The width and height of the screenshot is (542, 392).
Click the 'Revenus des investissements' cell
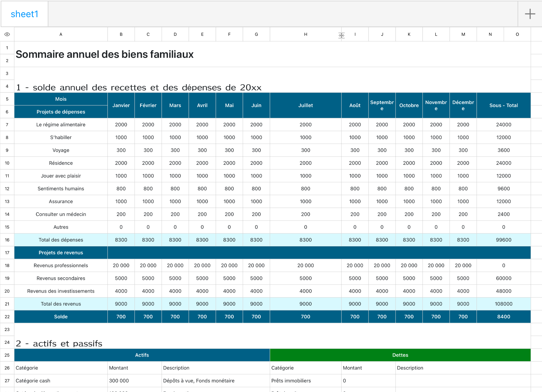(x=61, y=291)
